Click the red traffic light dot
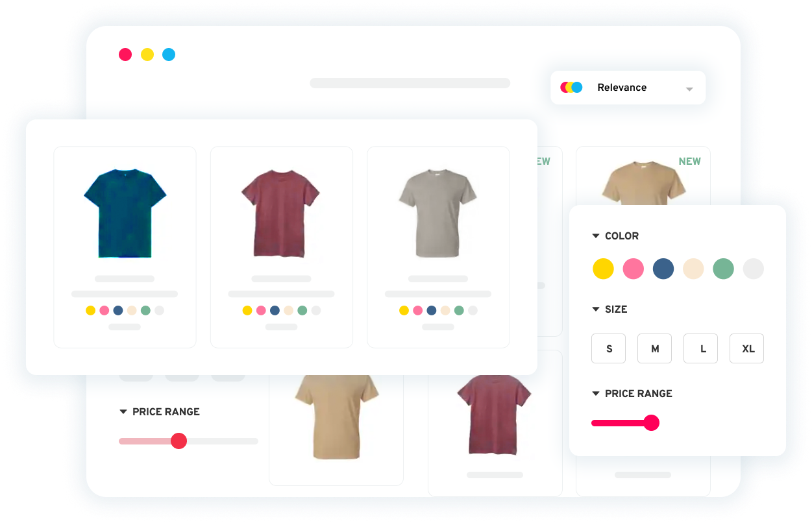The image size is (812, 523). coord(125,55)
